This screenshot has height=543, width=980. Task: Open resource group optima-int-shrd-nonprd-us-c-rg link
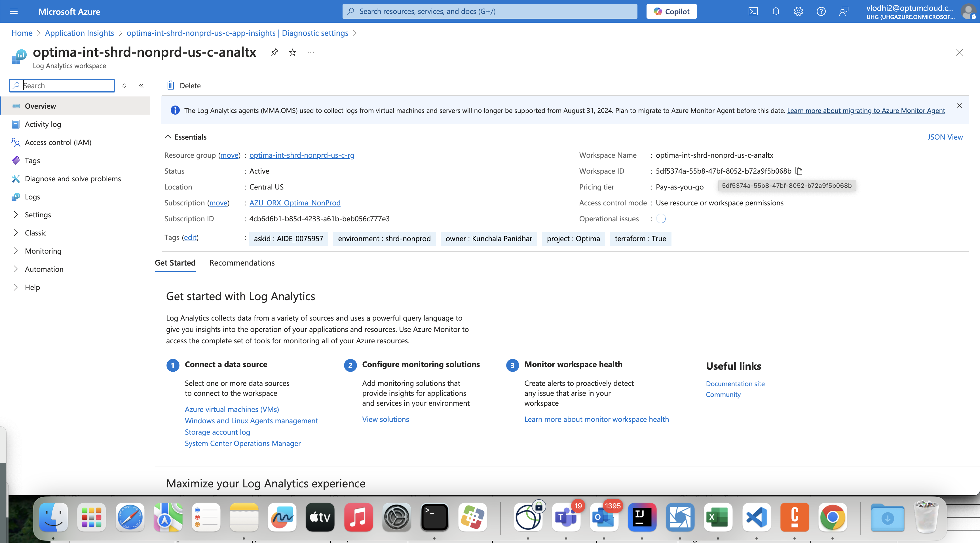click(302, 155)
